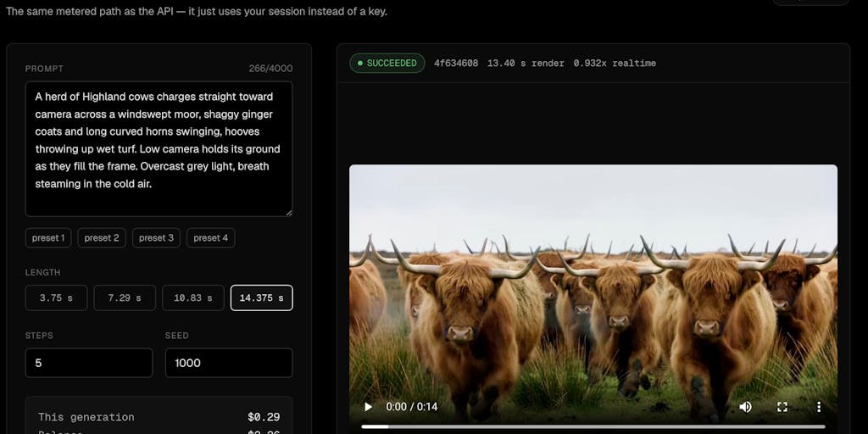Image resolution: width=868 pixels, height=434 pixels.
Task: Choose the 14.375 s length option
Action: [x=262, y=298]
